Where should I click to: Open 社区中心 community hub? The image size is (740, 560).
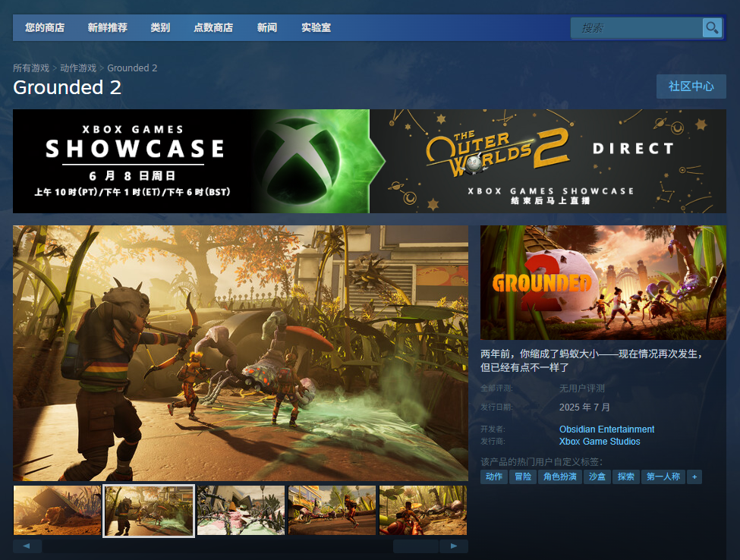click(x=691, y=87)
